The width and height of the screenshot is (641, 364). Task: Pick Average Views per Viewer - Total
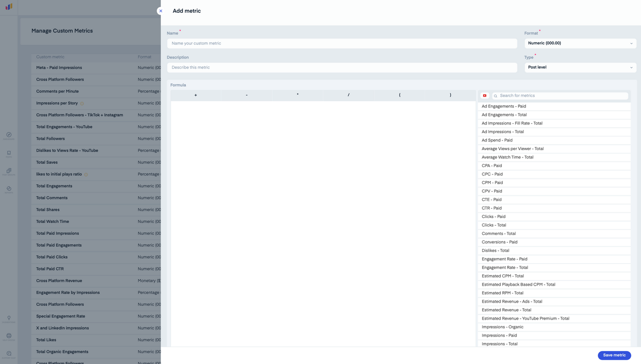(x=554, y=149)
